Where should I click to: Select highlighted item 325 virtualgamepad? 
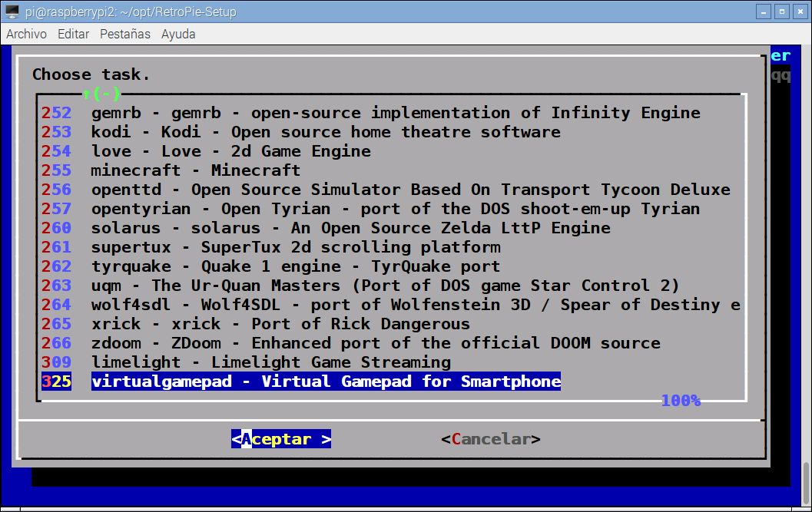[x=301, y=381]
